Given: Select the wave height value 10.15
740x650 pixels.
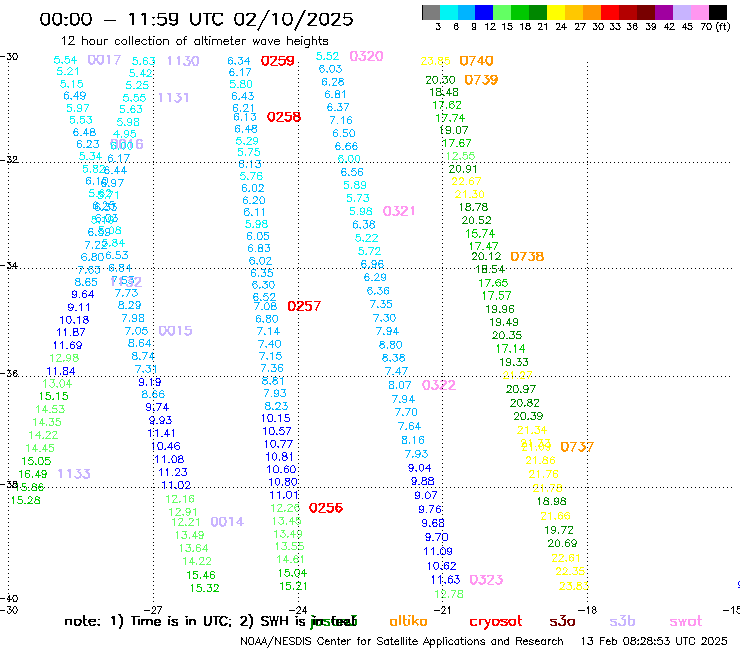Looking at the screenshot, I should [276, 418].
